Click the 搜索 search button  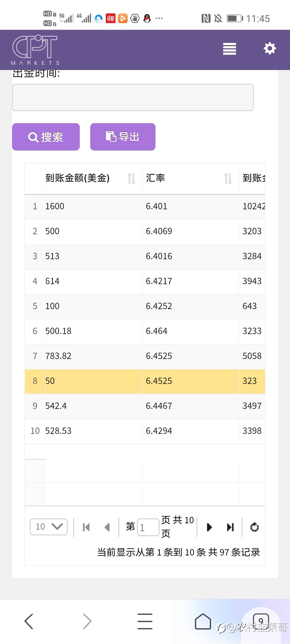[x=46, y=137]
